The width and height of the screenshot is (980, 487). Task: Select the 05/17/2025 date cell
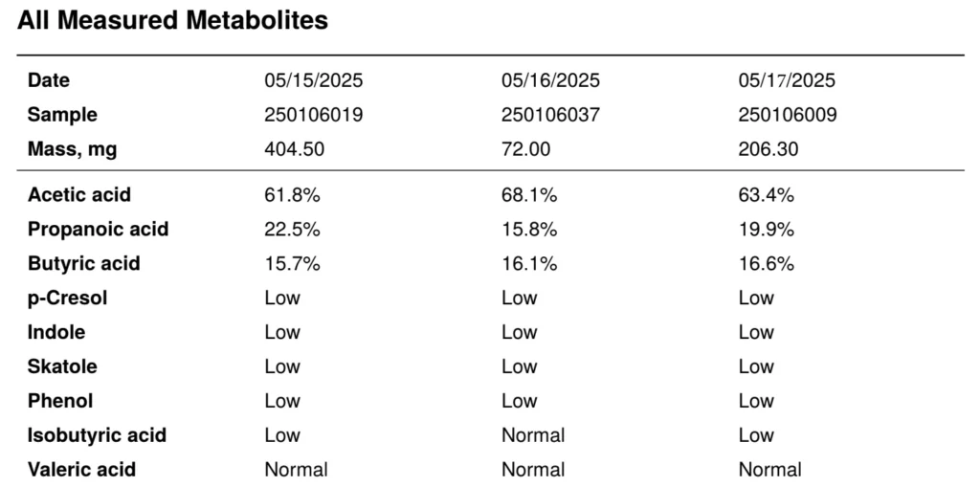tap(788, 80)
